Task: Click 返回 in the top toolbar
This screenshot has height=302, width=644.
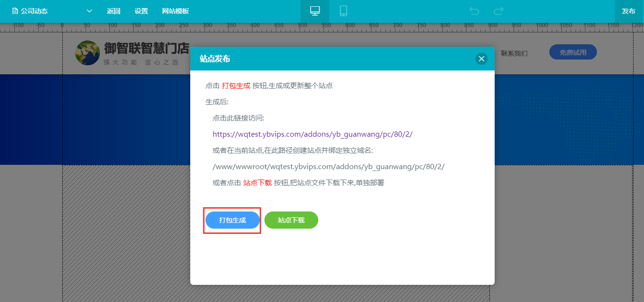Action: pyautogui.click(x=114, y=11)
